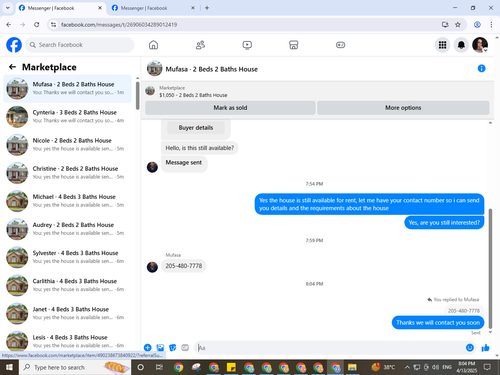This screenshot has width=500, height=375.
Task: Click the chat header title Mufasa listing
Action: click(212, 69)
